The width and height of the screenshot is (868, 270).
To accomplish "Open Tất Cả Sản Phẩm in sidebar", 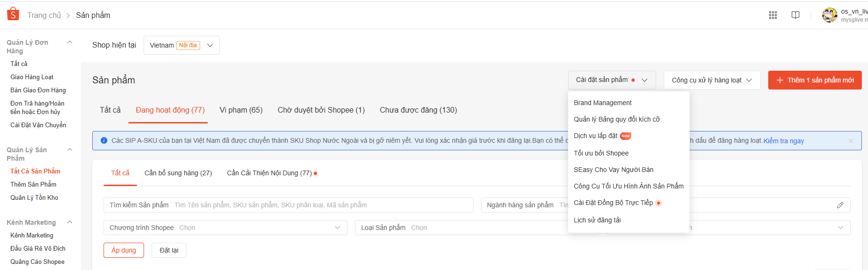I will coord(35,171).
